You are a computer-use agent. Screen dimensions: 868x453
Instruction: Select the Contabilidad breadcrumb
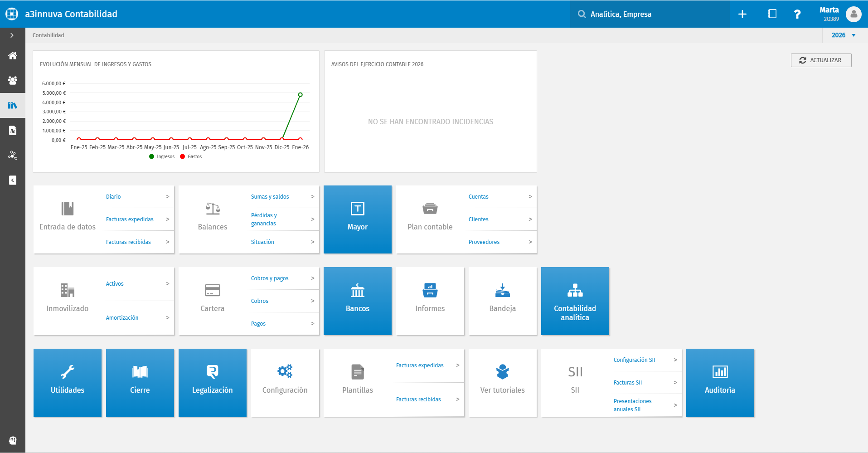tap(48, 35)
